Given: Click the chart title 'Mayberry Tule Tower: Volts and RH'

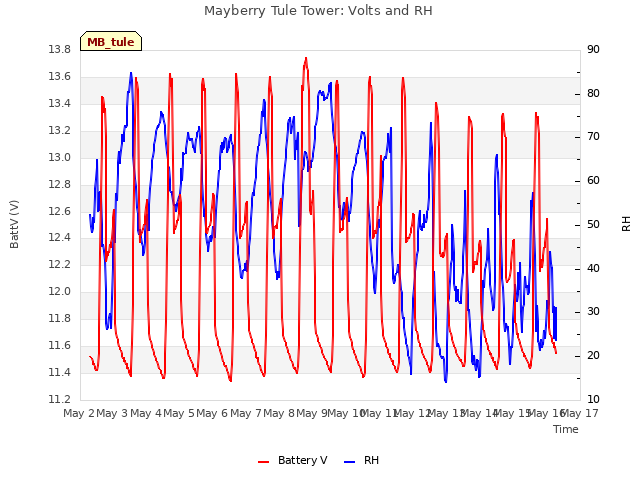Looking at the screenshot, I should [318, 11].
